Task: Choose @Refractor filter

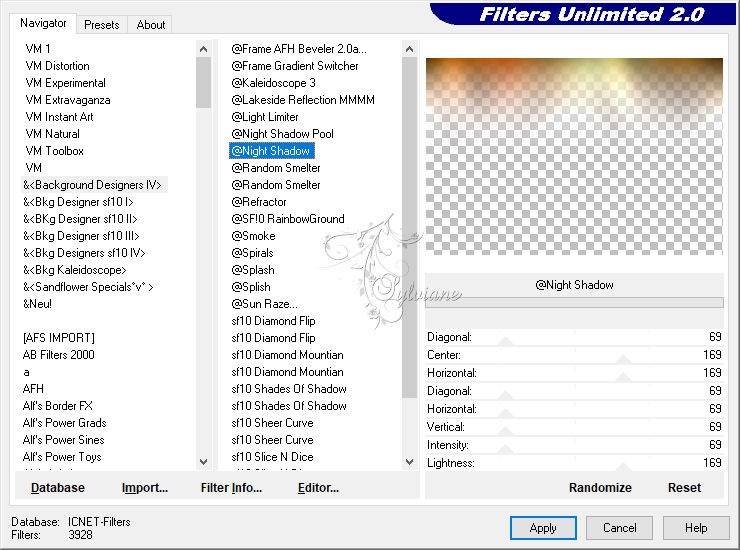Action: click(259, 202)
